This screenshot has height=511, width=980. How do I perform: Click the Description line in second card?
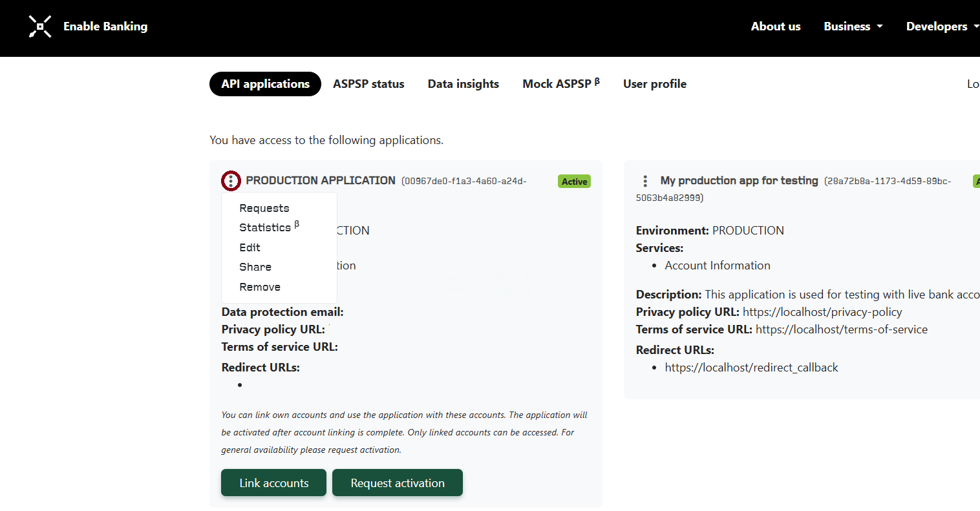coord(808,295)
